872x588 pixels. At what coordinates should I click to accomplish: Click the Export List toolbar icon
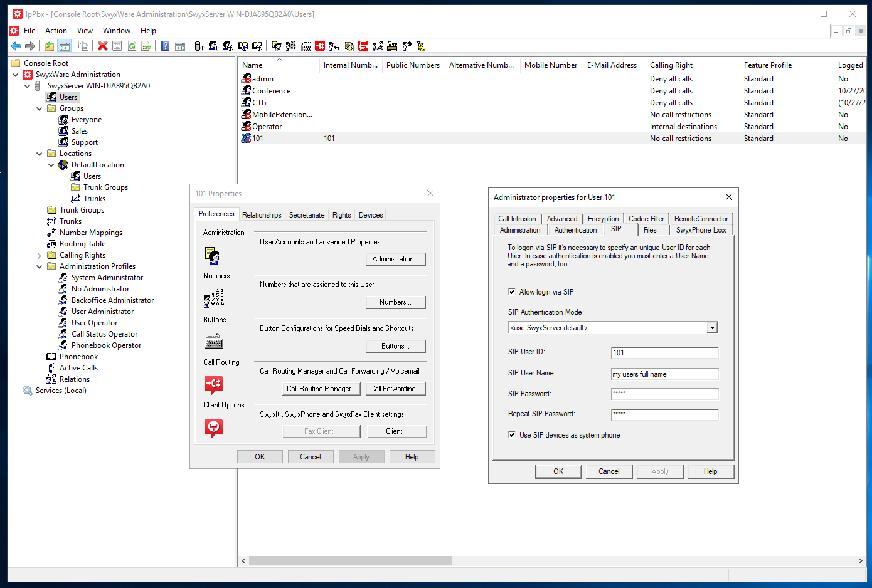(146, 46)
